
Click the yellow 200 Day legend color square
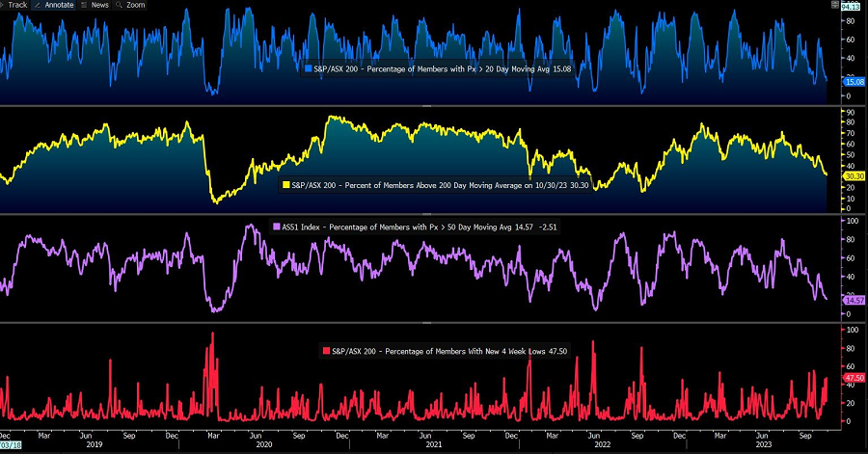click(285, 183)
